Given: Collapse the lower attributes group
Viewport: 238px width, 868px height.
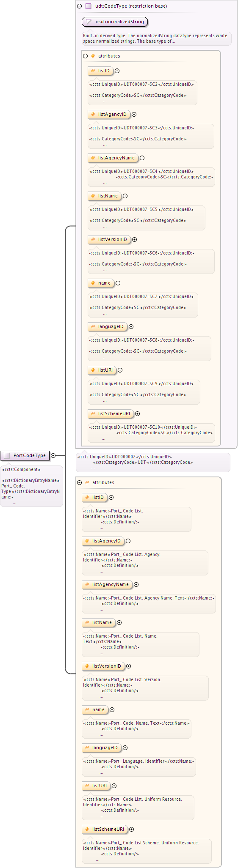Looking at the screenshot, I should (x=80, y=482).
